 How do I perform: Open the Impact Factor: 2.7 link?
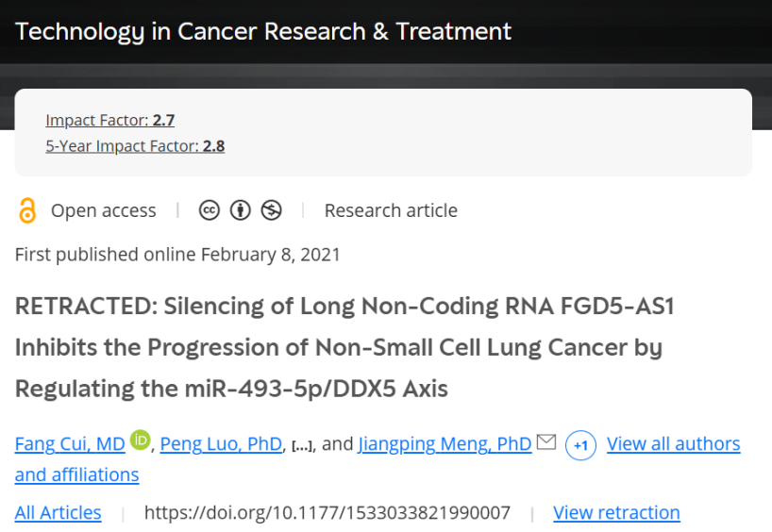[110, 120]
